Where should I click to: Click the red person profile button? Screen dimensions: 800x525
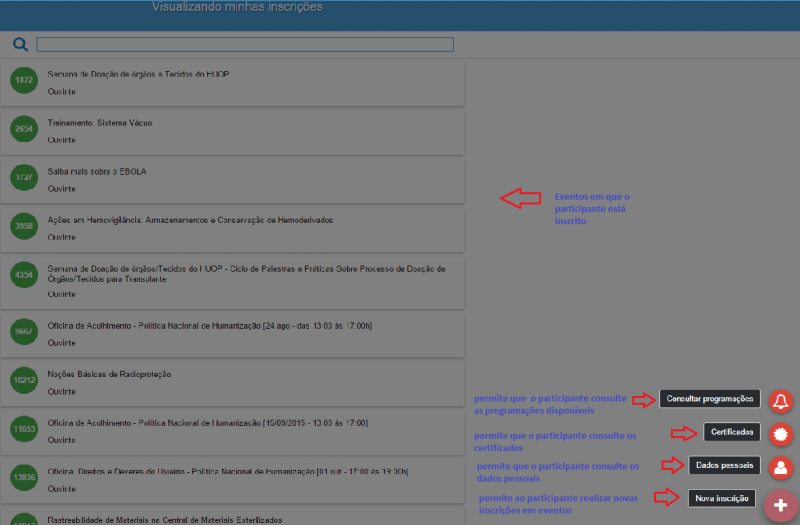point(781,467)
